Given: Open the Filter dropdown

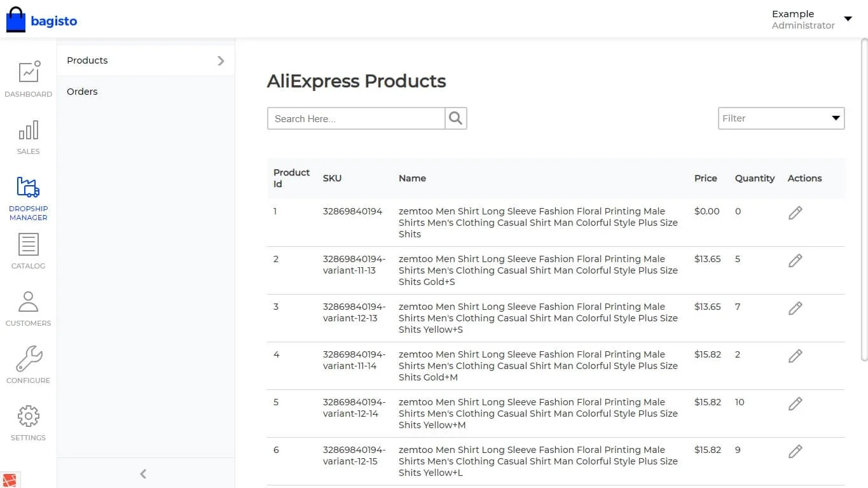Looking at the screenshot, I should (x=781, y=118).
